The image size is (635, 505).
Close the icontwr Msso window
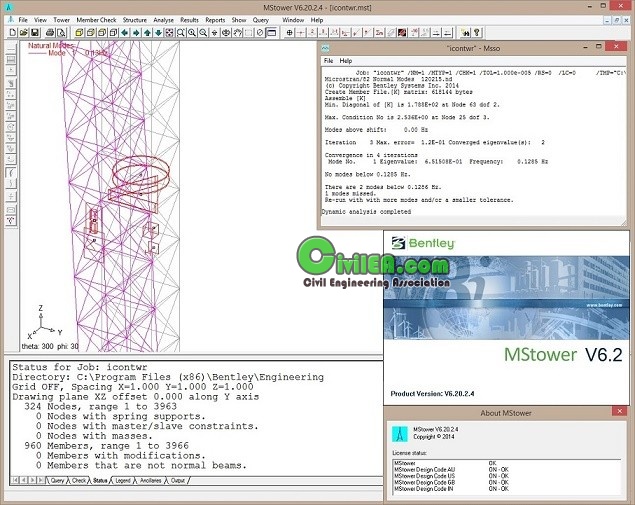click(x=616, y=47)
